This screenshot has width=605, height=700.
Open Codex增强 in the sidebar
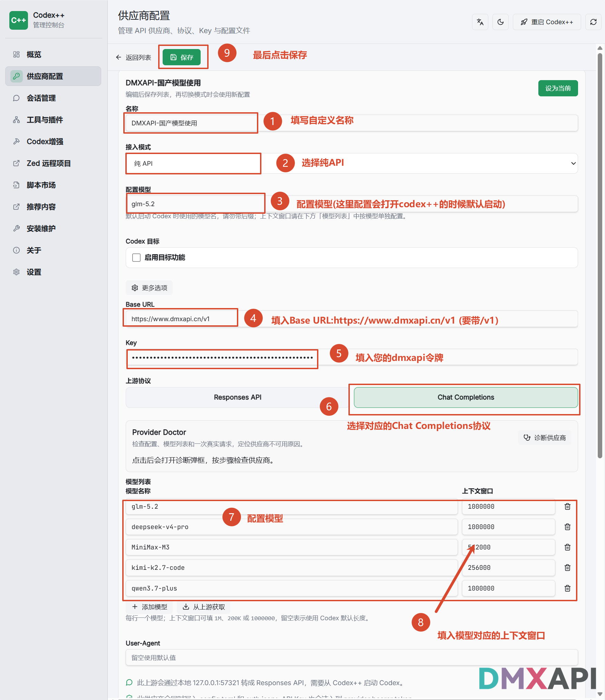tap(53, 142)
